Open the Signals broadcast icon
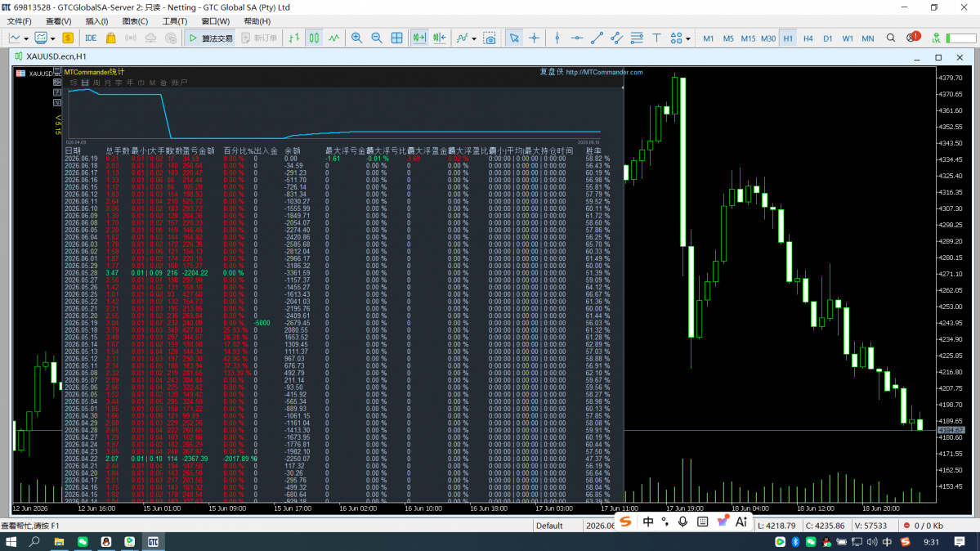The height and width of the screenshot is (551, 980). 131,38
